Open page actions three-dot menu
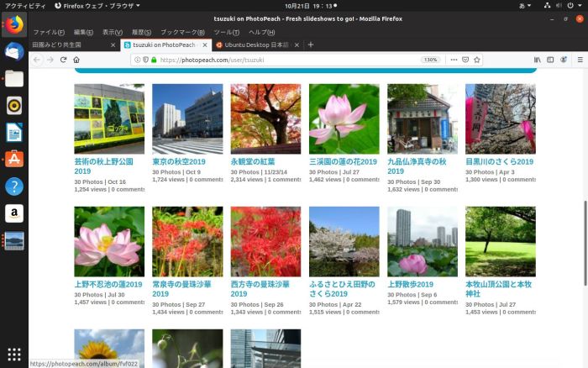588x368 pixels. [x=453, y=60]
